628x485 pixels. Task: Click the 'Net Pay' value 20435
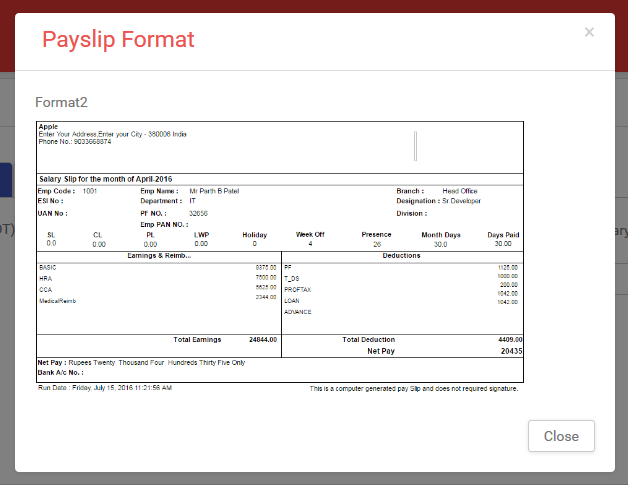click(x=511, y=351)
